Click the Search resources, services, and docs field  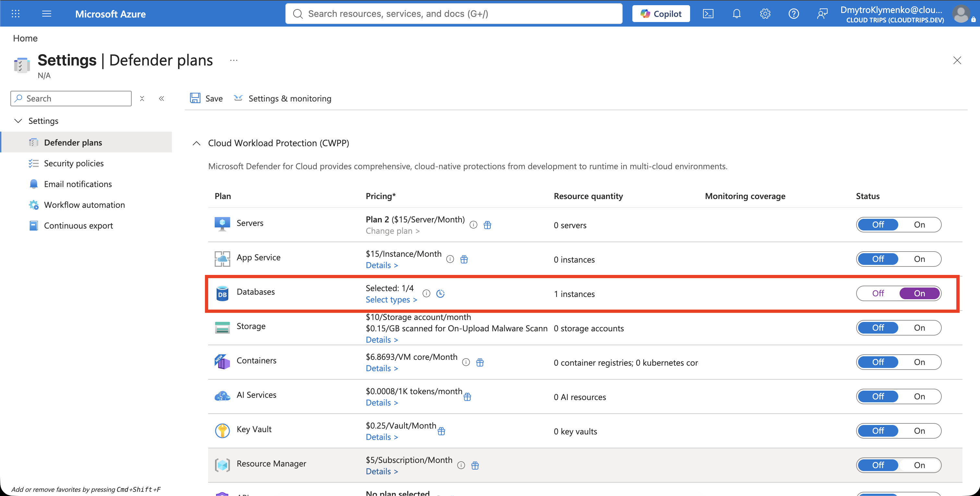(x=454, y=14)
